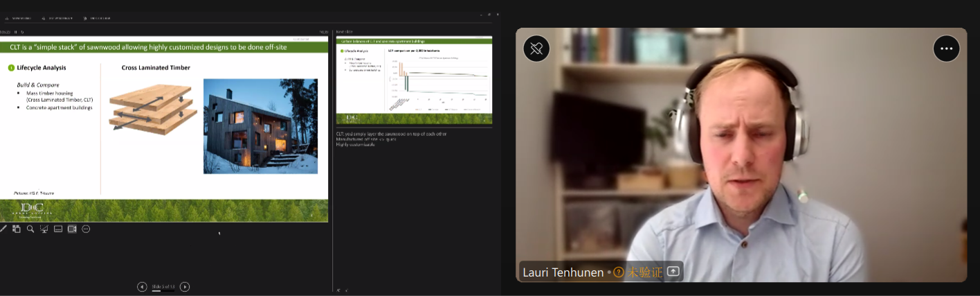Open more slide show options ellipsis
980x296 pixels.
click(86, 229)
